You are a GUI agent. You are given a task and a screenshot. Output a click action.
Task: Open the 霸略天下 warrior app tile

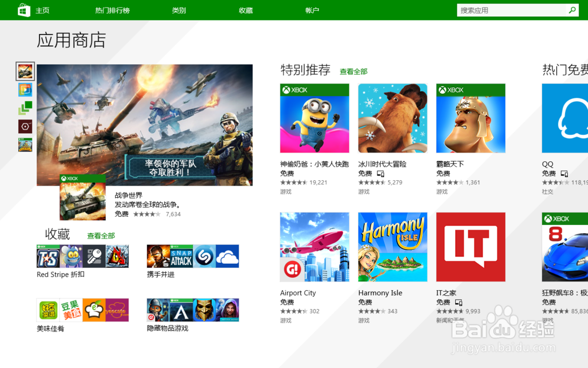coord(470,118)
